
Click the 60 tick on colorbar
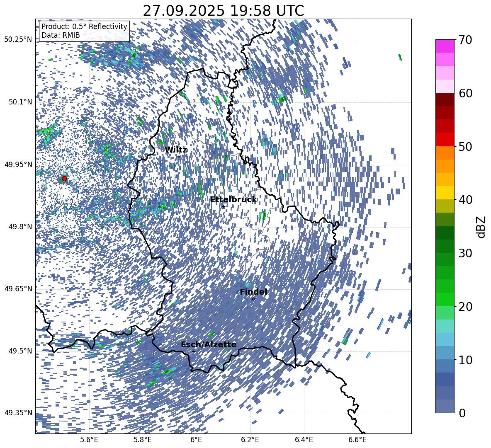coord(465,93)
